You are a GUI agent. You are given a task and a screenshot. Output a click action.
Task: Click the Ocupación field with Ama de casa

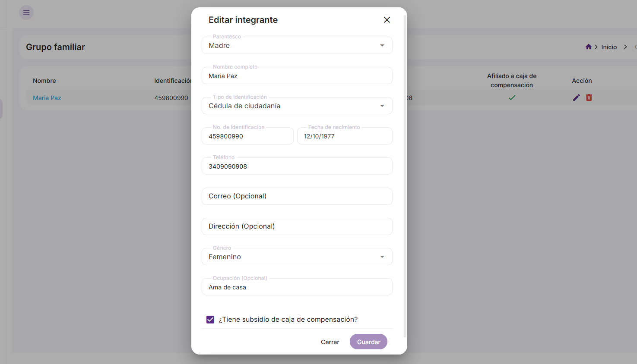pos(297,287)
